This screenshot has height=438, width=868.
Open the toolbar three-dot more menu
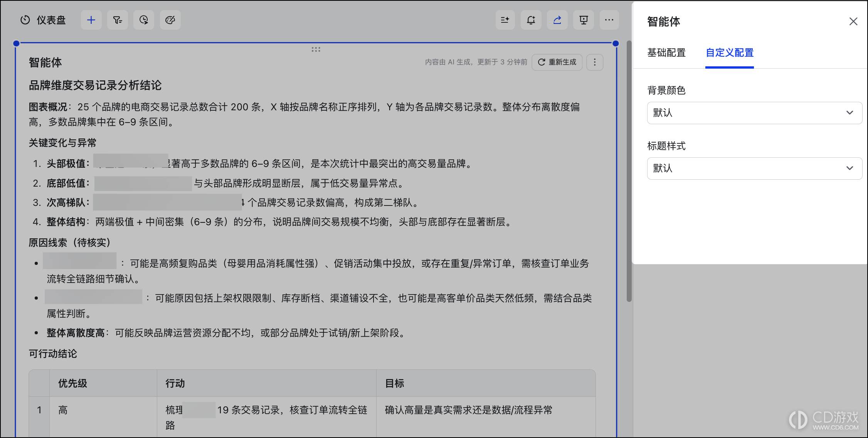coord(609,20)
